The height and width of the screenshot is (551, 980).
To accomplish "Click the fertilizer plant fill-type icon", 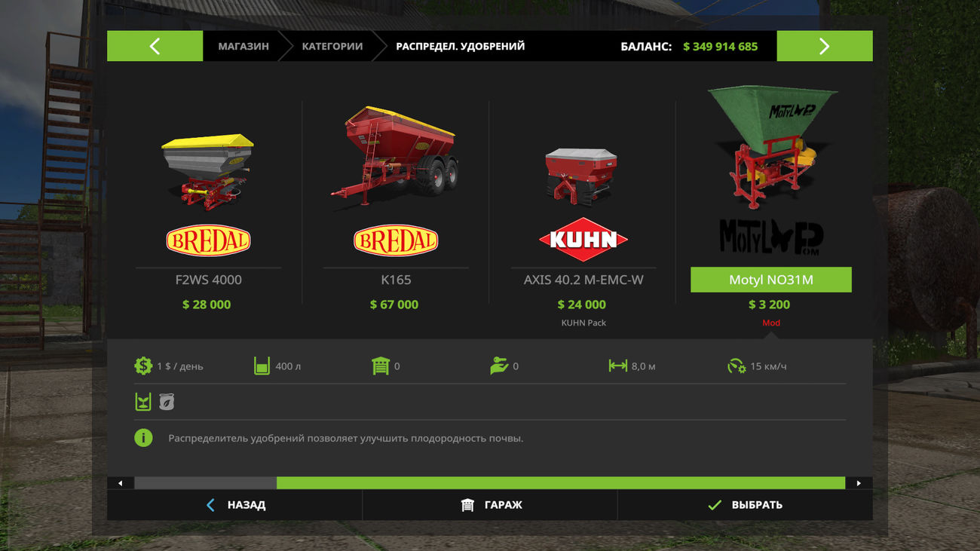I will pyautogui.click(x=143, y=402).
